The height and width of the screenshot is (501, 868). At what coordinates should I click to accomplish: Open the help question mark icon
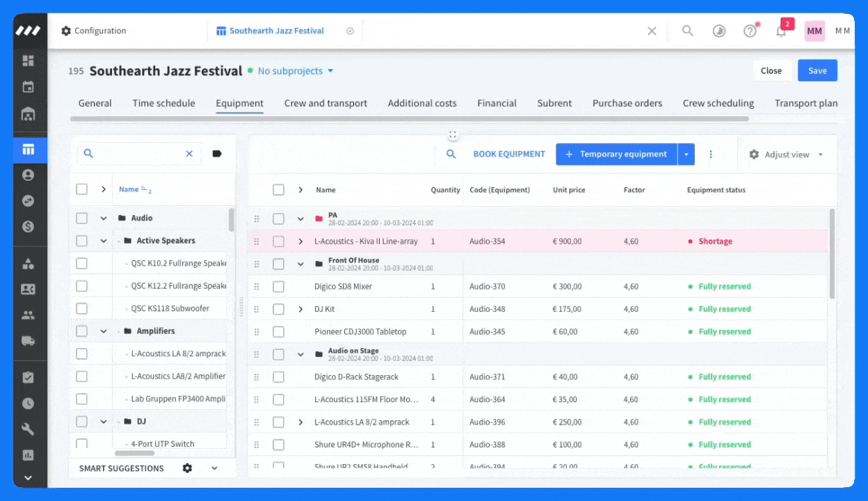tap(750, 31)
